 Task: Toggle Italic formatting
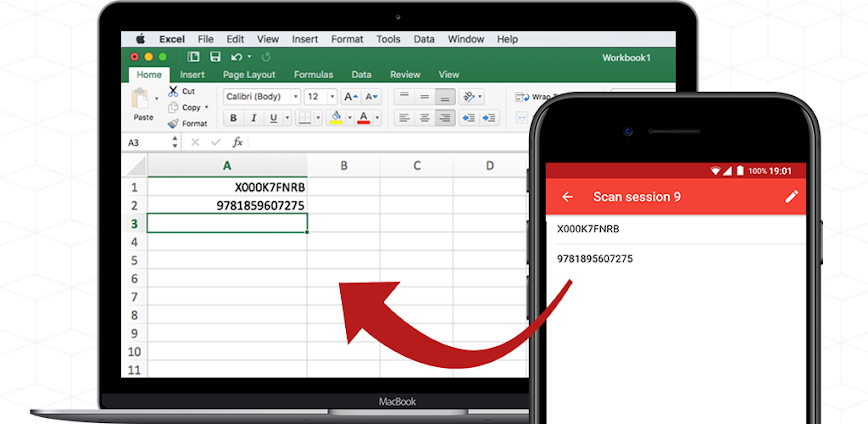[253, 118]
